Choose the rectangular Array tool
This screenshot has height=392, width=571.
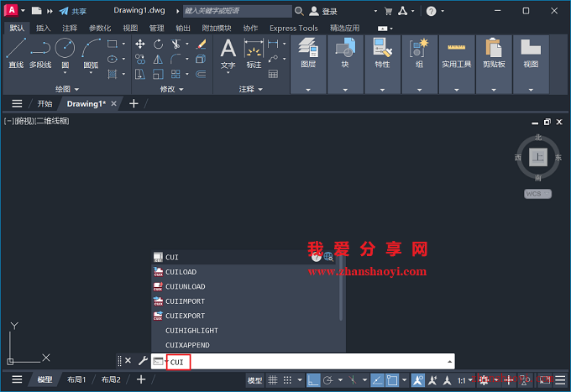(175, 74)
